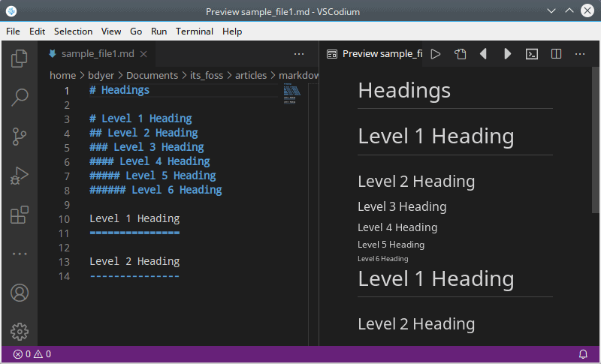Navigate back with left arrow icon
This screenshot has height=364, width=601.
click(x=483, y=54)
